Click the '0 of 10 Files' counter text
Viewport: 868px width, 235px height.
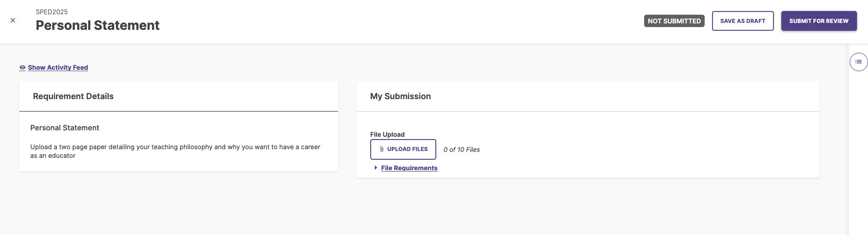pos(462,150)
